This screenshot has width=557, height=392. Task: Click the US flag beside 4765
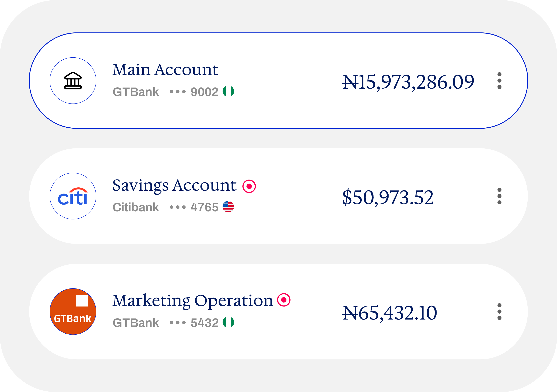228,207
